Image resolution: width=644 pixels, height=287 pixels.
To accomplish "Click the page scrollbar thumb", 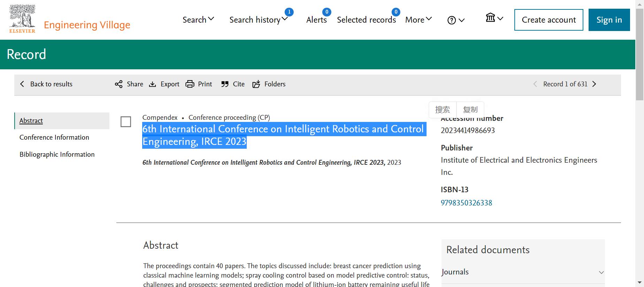I will click(x=640, y=54).
